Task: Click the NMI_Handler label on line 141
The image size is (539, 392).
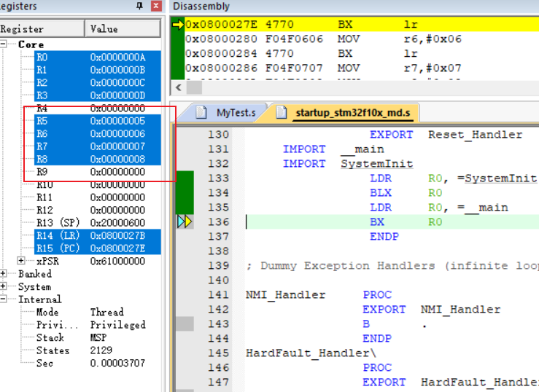Action: pos(286,294)
